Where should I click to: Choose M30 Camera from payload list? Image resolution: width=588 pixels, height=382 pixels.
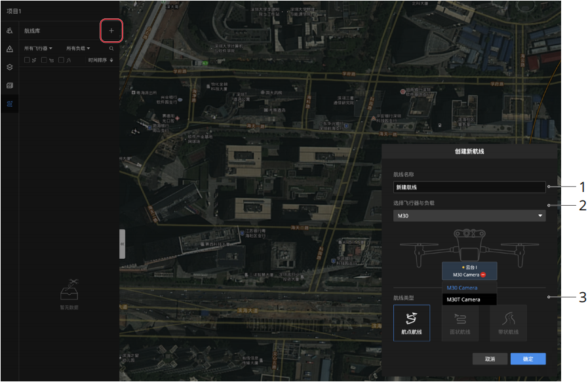tap(469, 288)
